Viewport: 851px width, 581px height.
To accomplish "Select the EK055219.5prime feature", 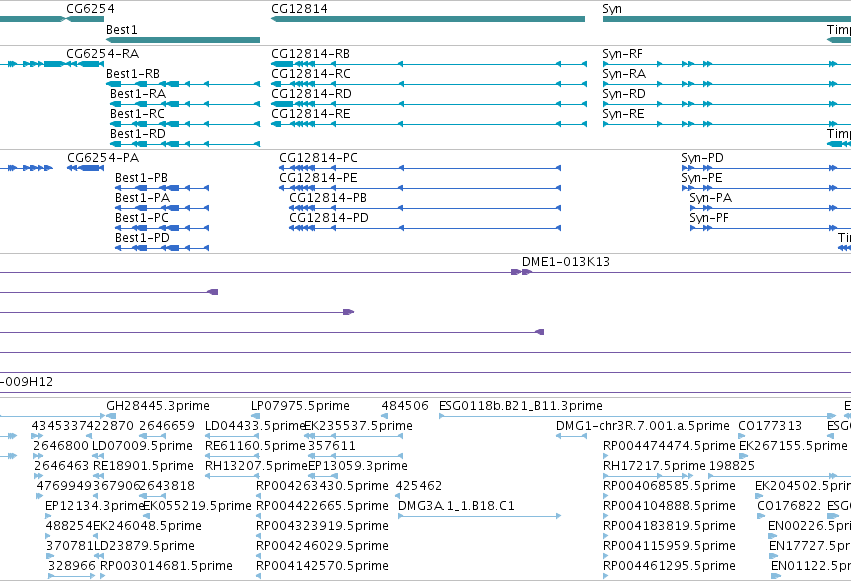I will [x=197, y=506].
